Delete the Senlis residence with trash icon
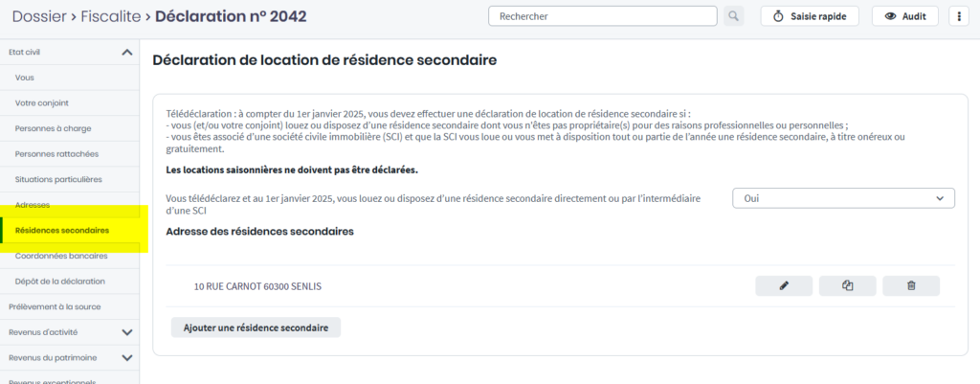This screenshot has height=384, width=980. [910, 285]
